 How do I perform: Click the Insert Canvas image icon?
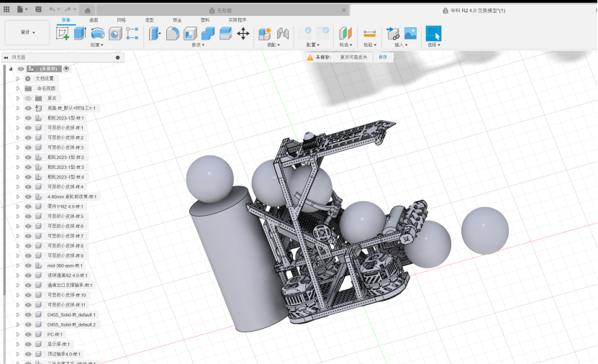[x=410, y=34]
